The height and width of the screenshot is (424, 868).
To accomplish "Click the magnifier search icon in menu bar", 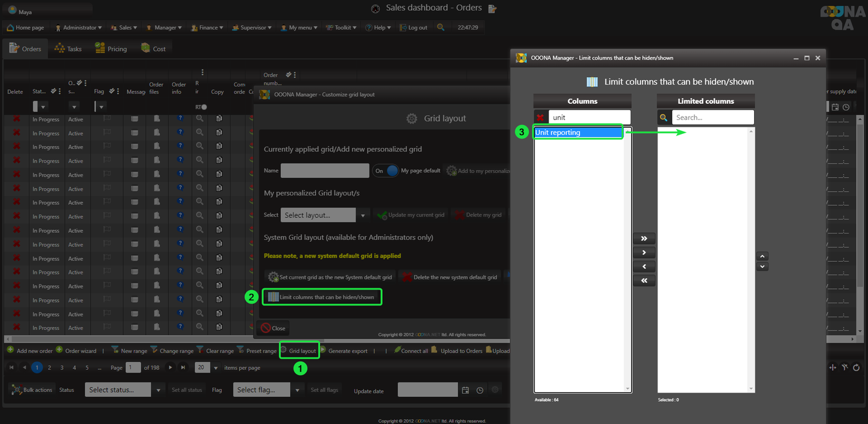I will point(441,27).
